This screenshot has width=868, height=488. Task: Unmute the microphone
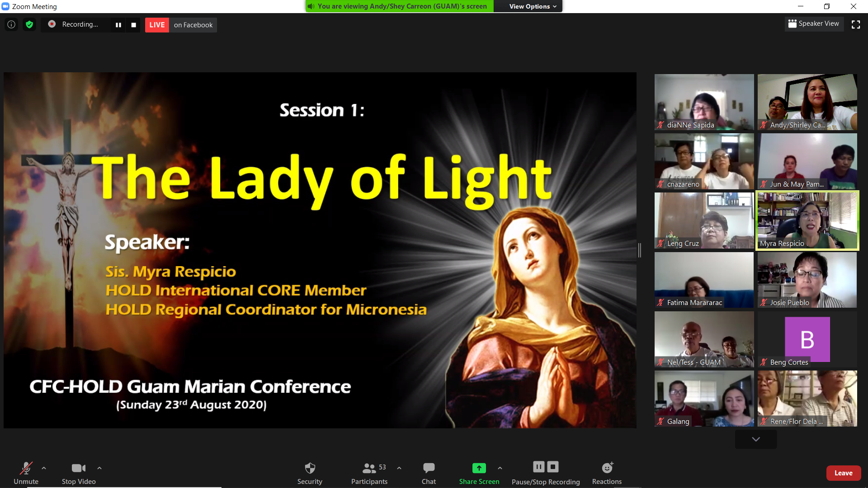(x=26, y=473)
